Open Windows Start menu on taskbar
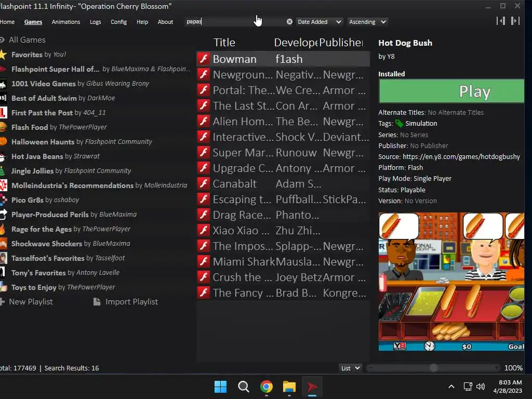Viewport: 532px width, 399px height. [x=220, y=387]
